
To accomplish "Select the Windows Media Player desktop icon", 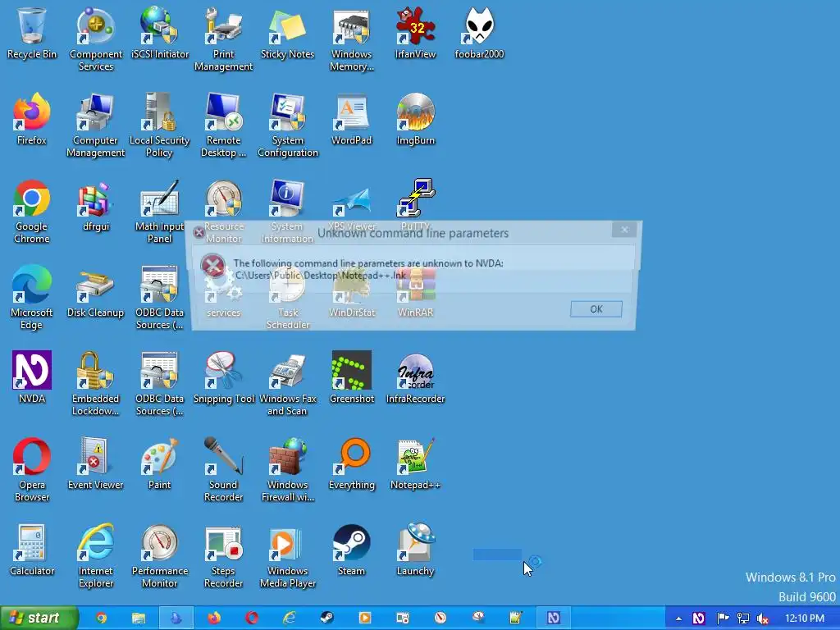I will [288, 556].
